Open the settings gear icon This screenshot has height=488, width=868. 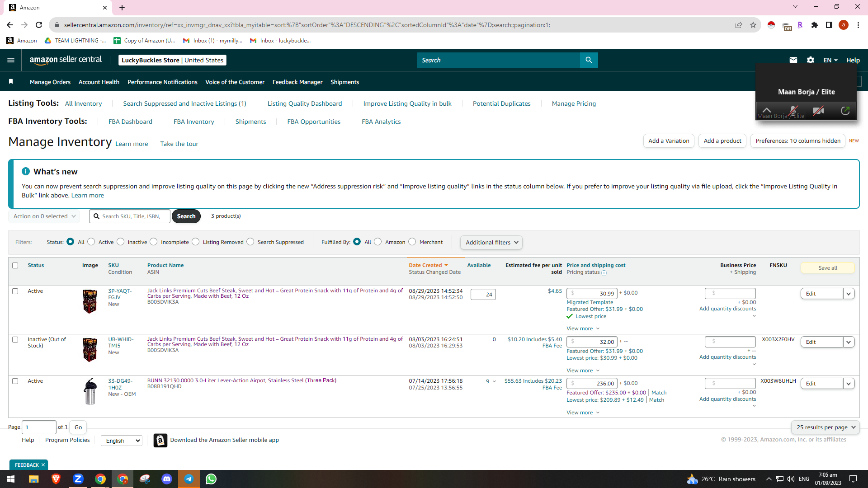[811, 60]
